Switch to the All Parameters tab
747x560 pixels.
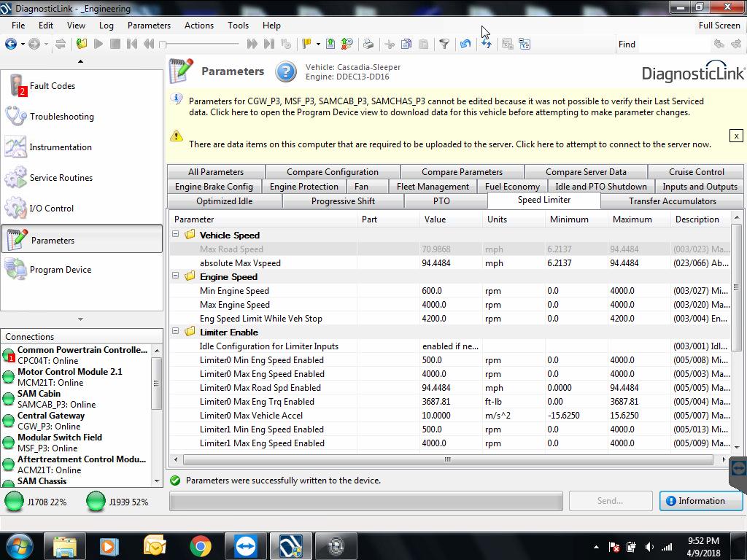pyautogui.click(x=216, y=172)
